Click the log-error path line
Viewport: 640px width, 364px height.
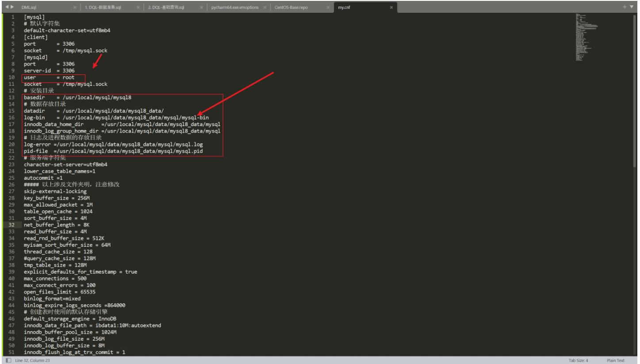(113, 144)
